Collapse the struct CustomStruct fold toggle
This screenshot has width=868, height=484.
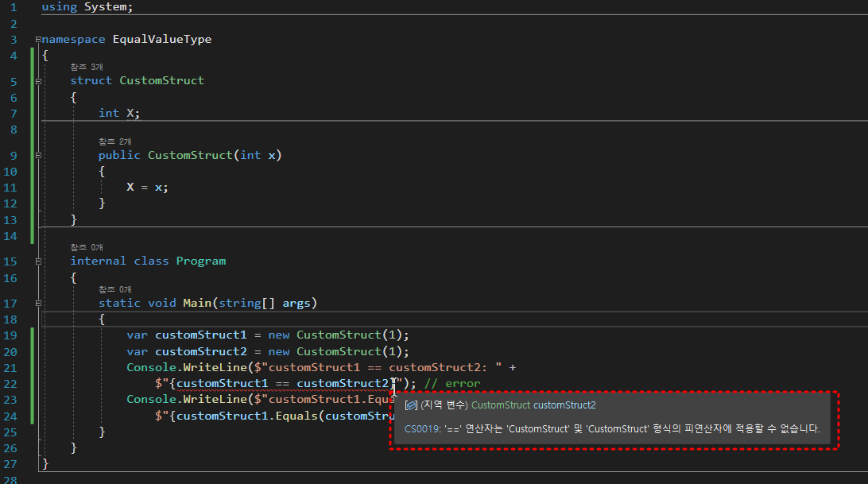click(x=37, y=80)
